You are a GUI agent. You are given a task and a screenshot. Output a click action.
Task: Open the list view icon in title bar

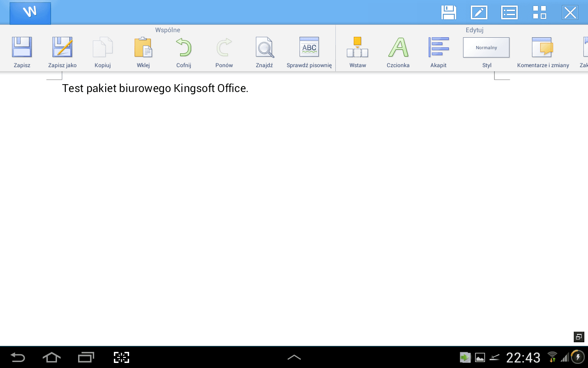509,12
